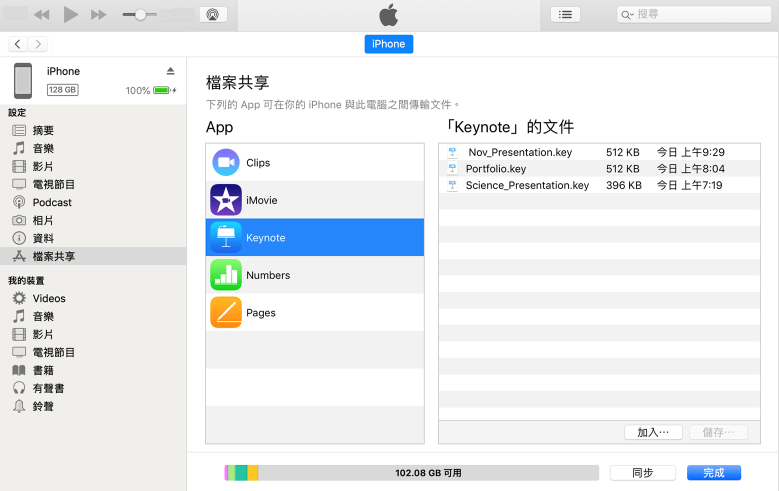
Task: Click the rewind previous track button
Action: coord(41,15)
